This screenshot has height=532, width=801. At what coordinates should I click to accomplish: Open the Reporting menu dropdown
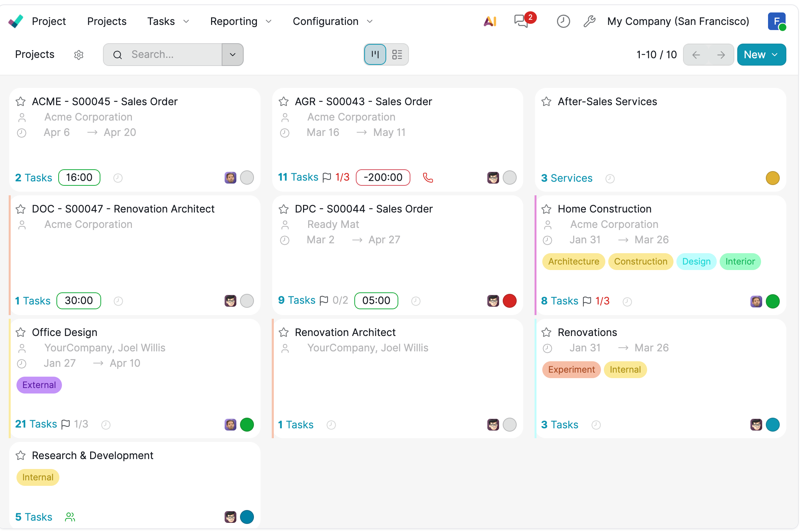[240, 22]
